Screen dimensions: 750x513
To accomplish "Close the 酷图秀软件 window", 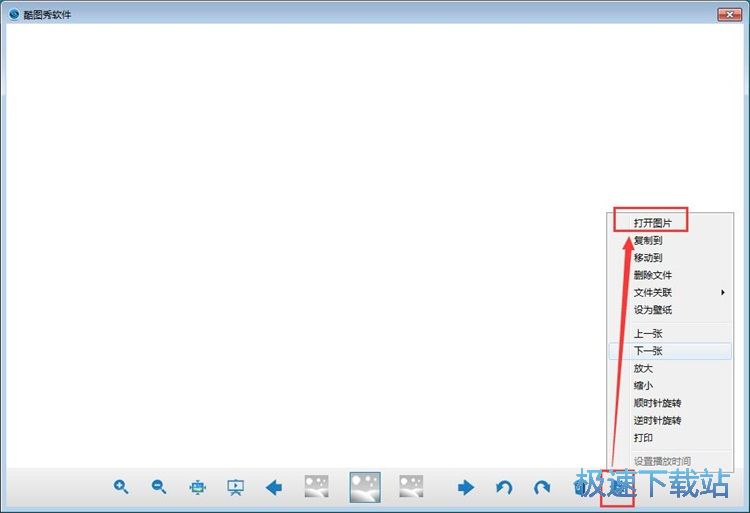I will pos(729,15).
